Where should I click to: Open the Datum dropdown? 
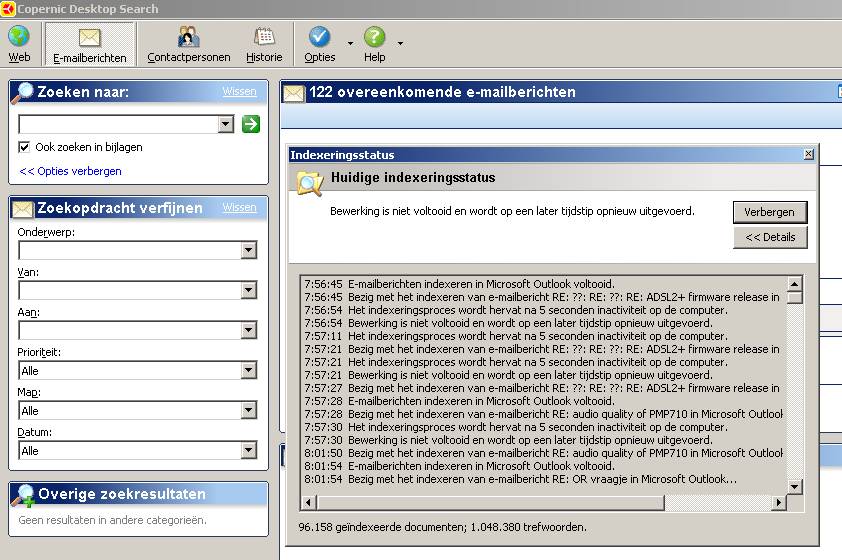(249, 450)
